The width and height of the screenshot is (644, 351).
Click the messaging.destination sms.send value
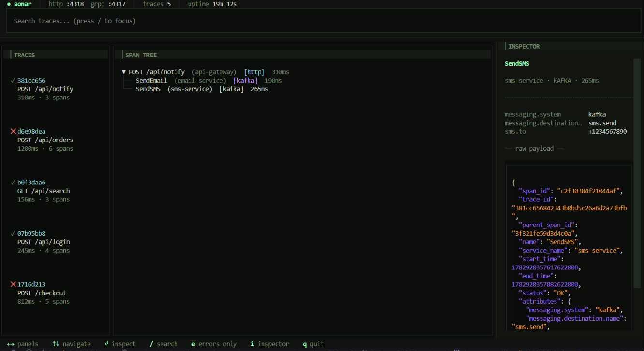[602, 123]
